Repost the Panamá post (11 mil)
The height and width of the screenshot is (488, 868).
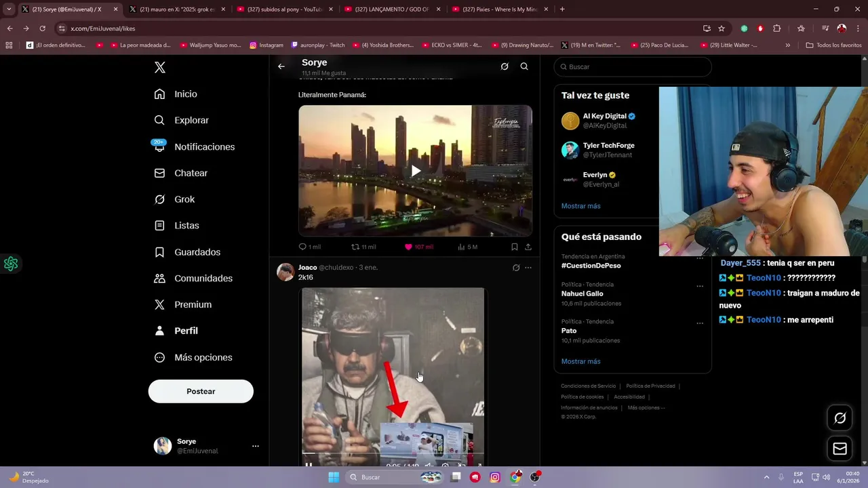pyautogui.click(x=363, y=247)
